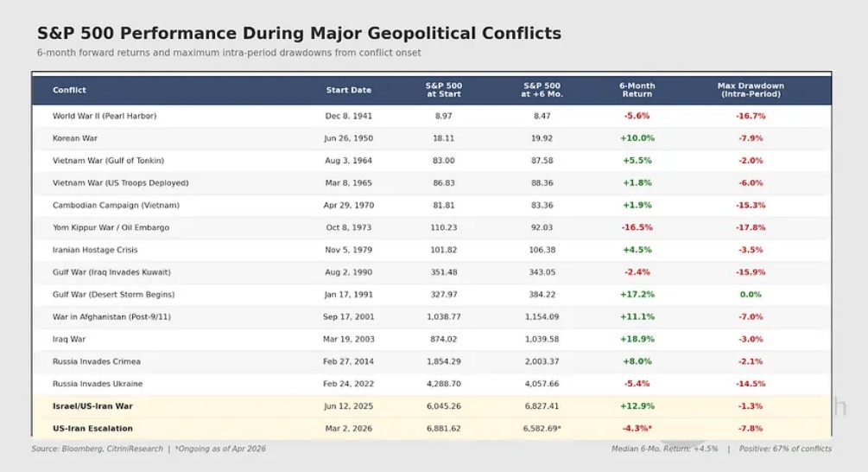Select the 0.0% max drawdown cell

pos(751,295)
